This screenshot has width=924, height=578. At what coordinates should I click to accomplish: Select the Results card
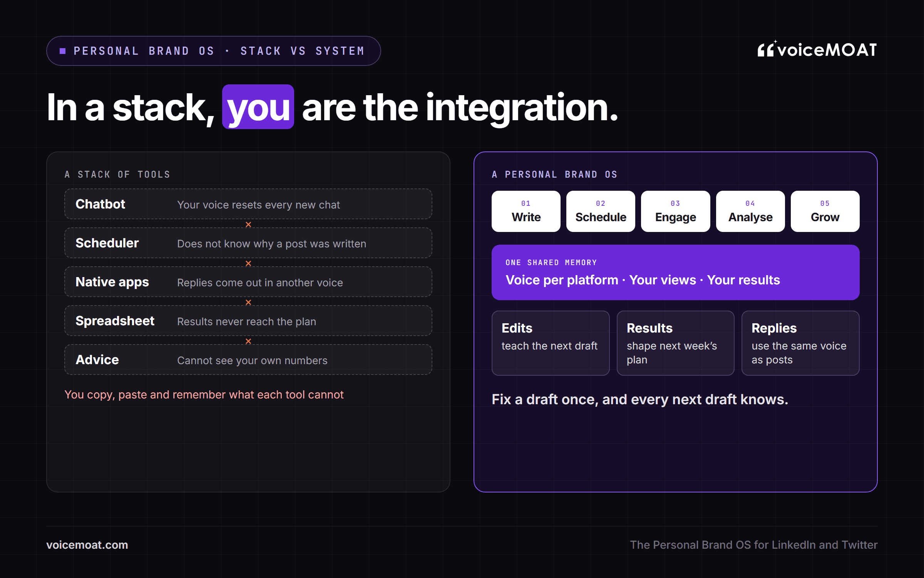point(675,343)
